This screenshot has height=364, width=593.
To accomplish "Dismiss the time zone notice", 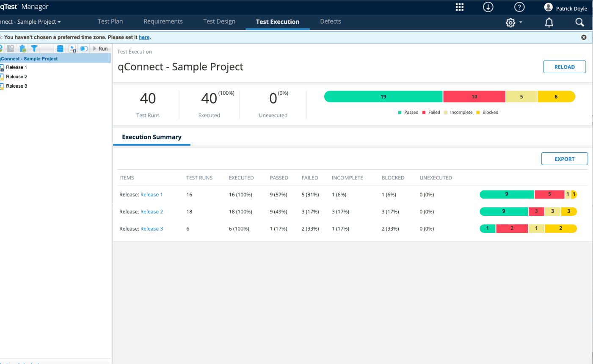I will click(584, 37).
